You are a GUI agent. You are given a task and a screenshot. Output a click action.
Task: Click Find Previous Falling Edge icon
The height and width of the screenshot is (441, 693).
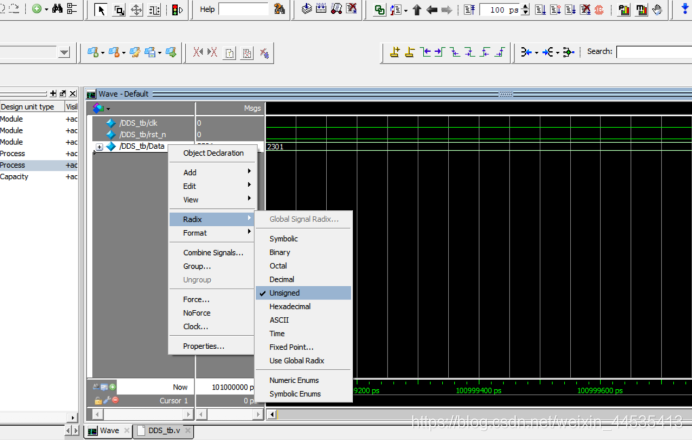455,52
